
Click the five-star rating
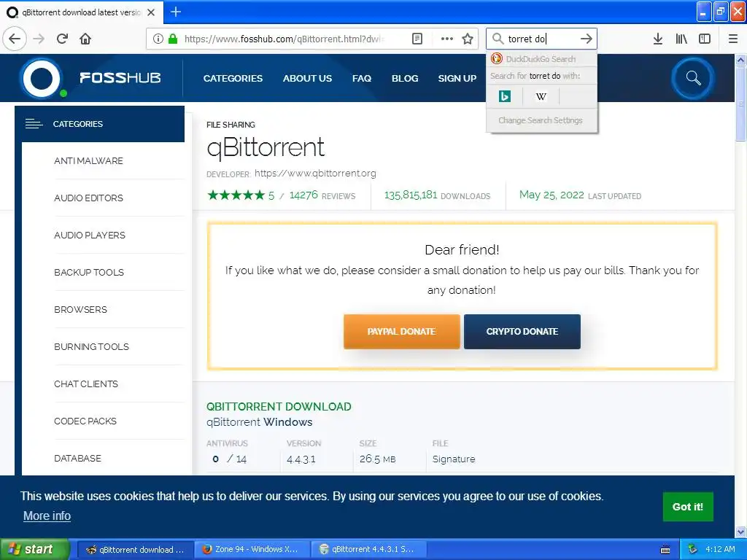236,195
